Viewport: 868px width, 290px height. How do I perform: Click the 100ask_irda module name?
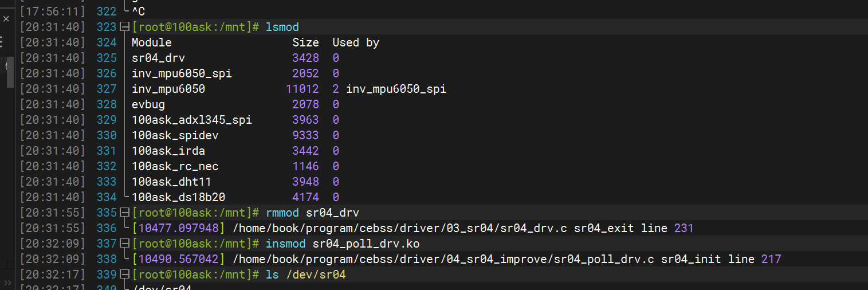[168, 151]
